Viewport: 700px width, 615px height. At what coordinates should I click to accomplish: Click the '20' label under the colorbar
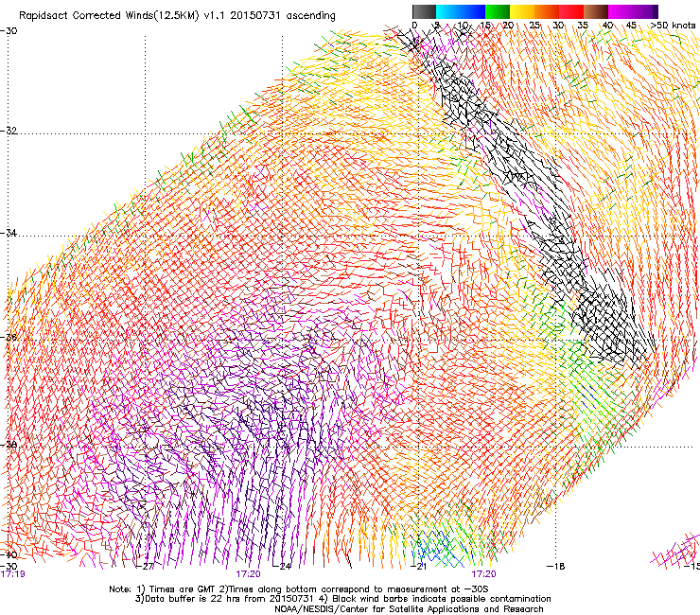(508, 25)
